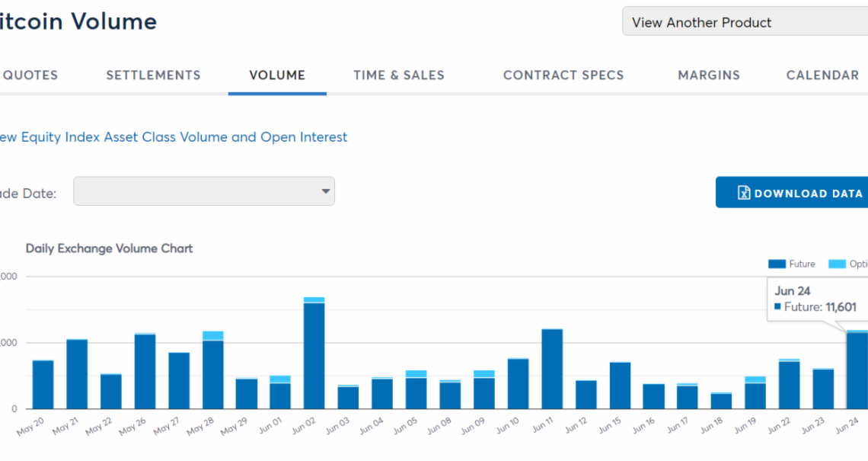Select the Jun 15 Future bar
Viewport: 868px width, 461px height.
[620, 385]
